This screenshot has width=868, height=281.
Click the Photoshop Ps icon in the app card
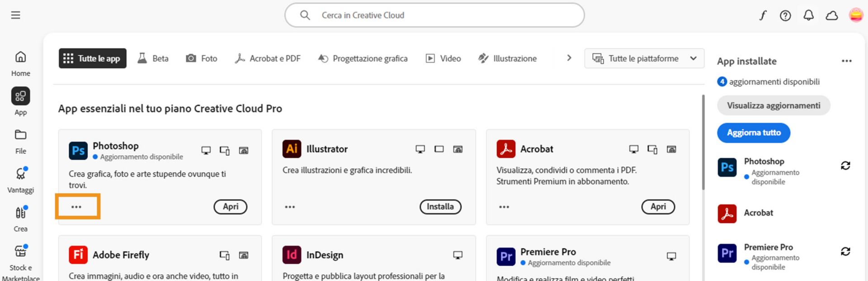coord(78,151)
